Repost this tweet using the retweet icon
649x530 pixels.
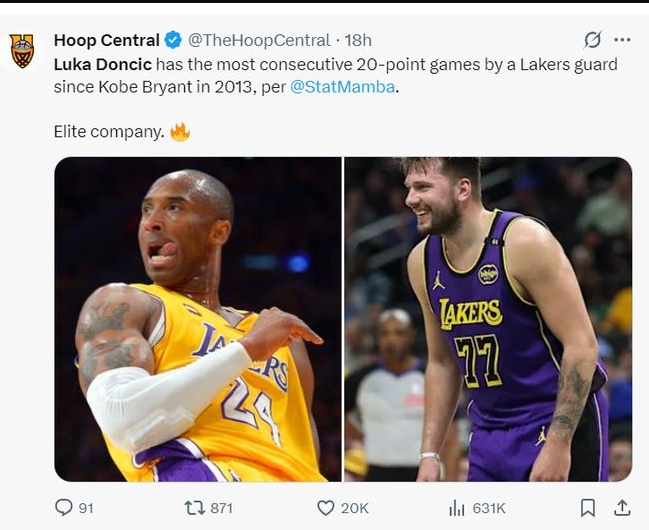[195, 508]
